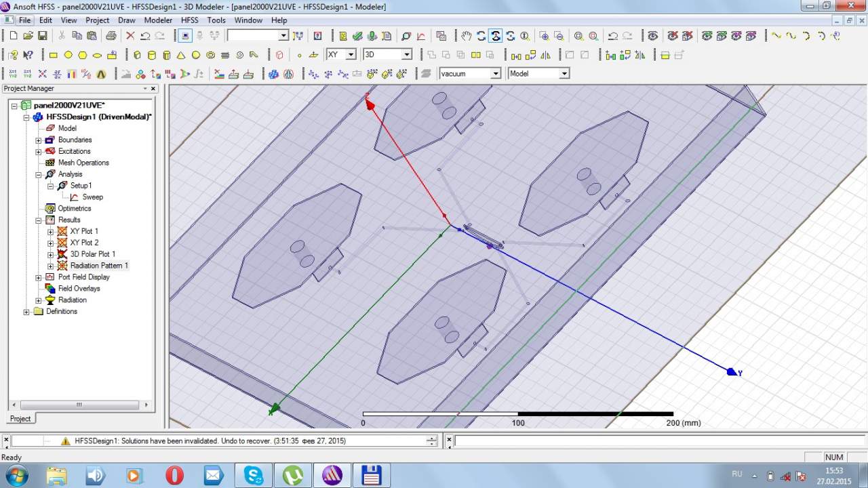The image size is (868, 488).
Task: Click the Draw box tool icon
Action: coord(137,55)
